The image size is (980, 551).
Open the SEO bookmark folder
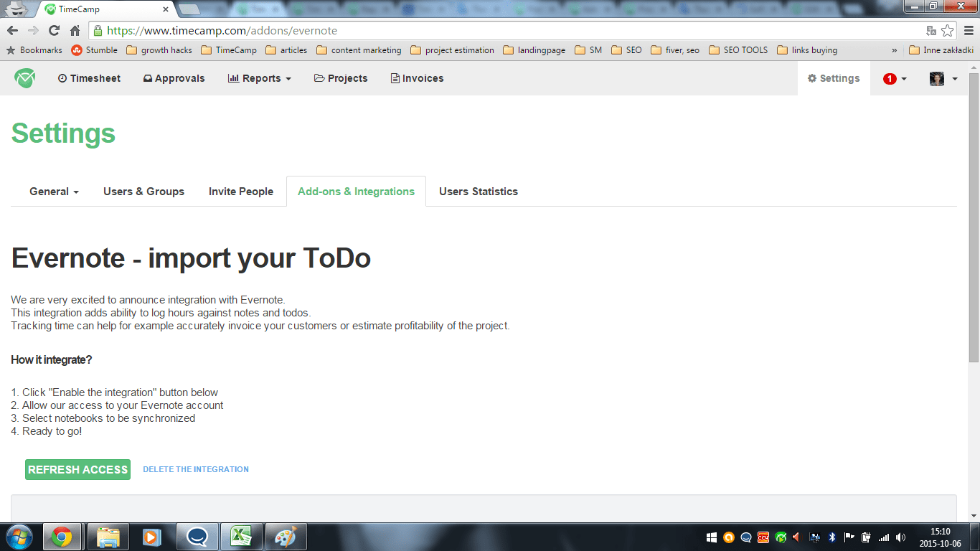(x=626, y=50)
